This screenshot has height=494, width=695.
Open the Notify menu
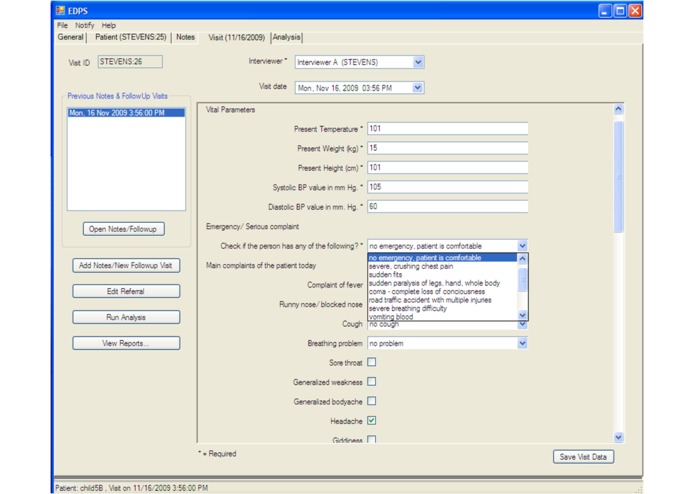(x=84, y=25)
